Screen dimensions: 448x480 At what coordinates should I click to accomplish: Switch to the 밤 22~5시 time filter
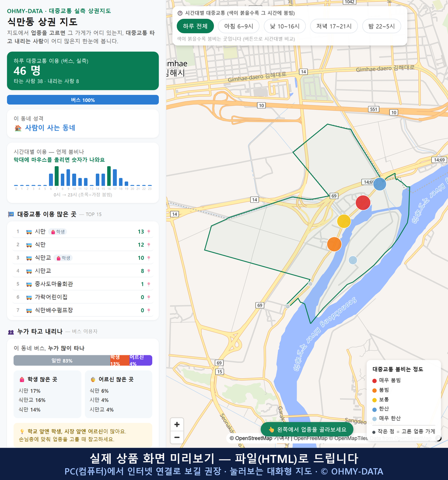click(381, 26)
